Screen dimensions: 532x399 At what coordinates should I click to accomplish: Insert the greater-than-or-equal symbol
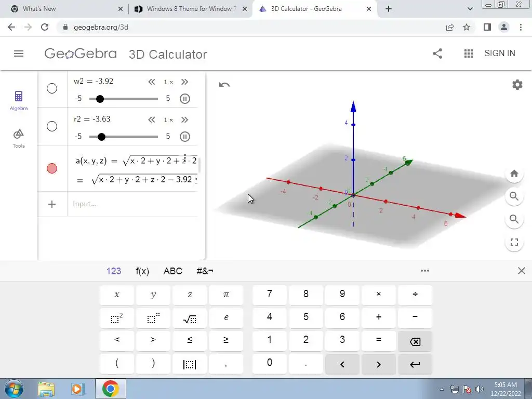coord(226,340)
